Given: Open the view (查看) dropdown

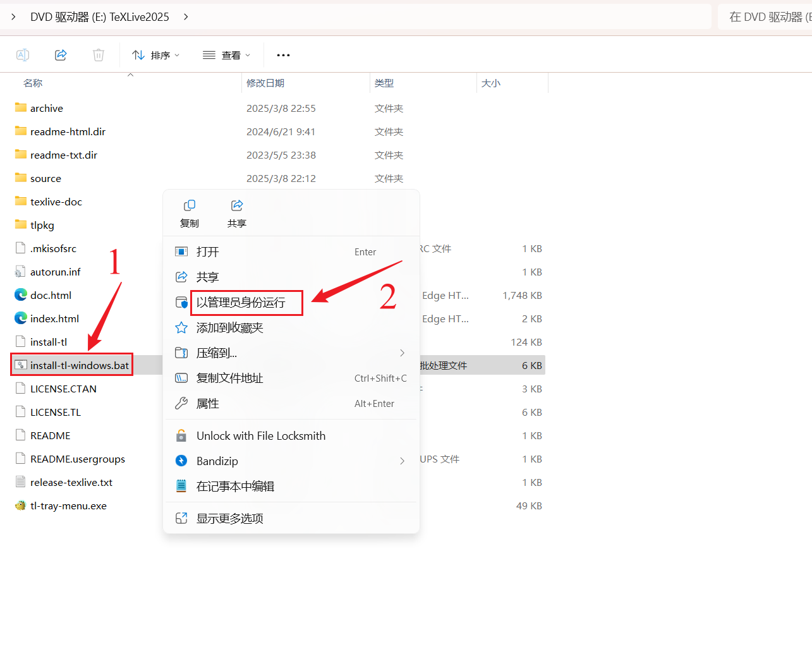Looking at the screenshot, I should click(x=227, y=55).
